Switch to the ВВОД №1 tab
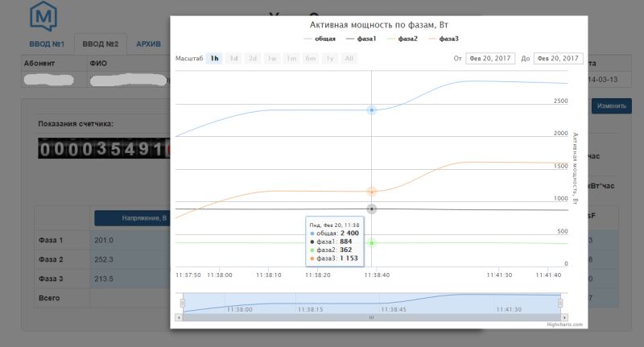Viewport: 644px width, 347px height. coord(47,43)
